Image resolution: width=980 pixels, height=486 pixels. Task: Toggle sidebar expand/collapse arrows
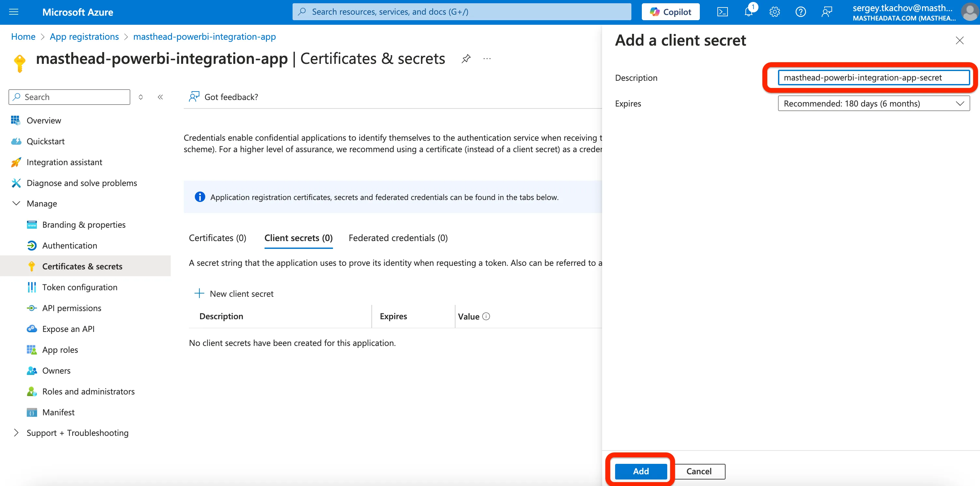pos(141,97)
